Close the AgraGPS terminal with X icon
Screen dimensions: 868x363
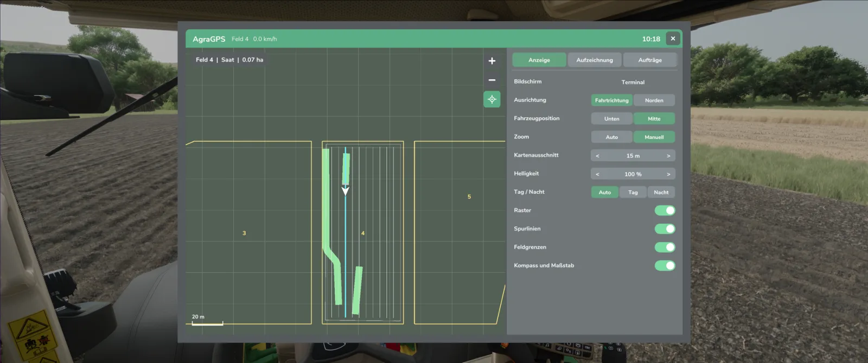tap(673, 39)
